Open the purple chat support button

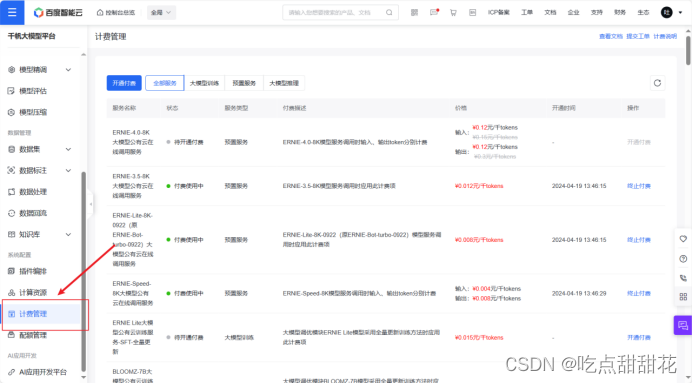[x=683, y=326]
